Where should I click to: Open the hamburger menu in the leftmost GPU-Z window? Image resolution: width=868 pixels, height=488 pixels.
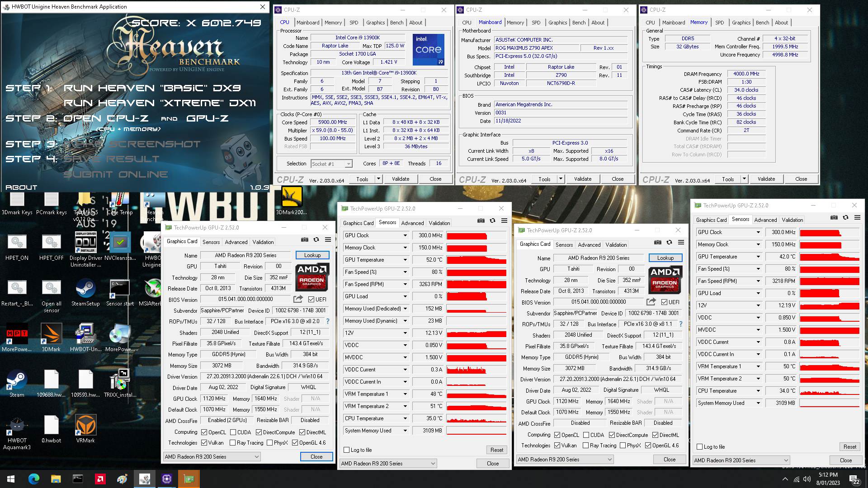tap(328, 239)
